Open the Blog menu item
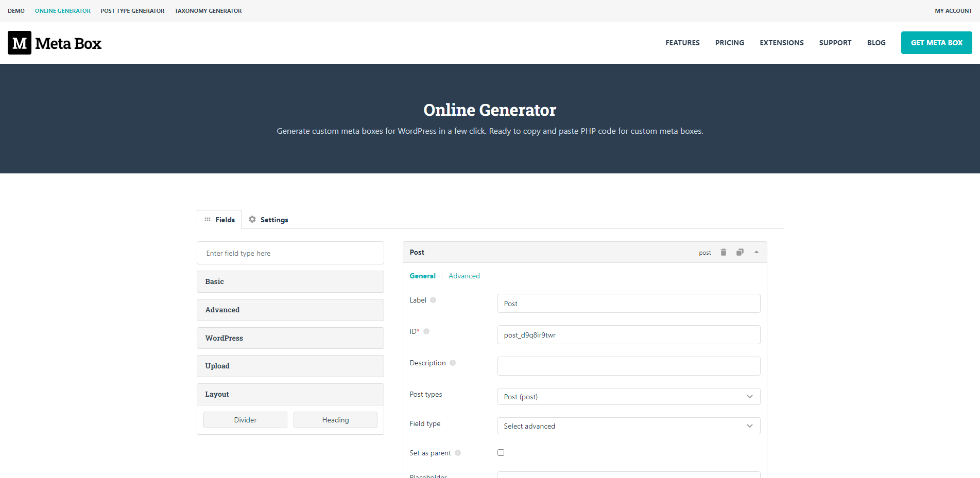 (x=876, y=43)
